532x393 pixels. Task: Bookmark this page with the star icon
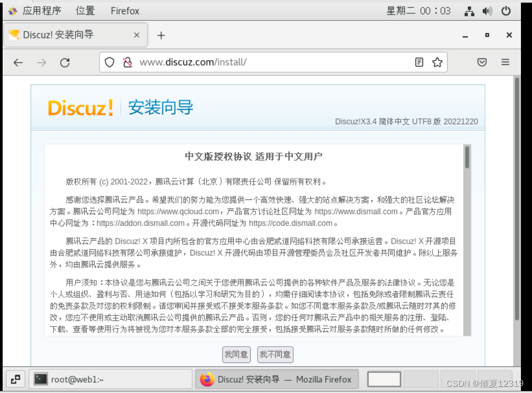coord(437,62)
